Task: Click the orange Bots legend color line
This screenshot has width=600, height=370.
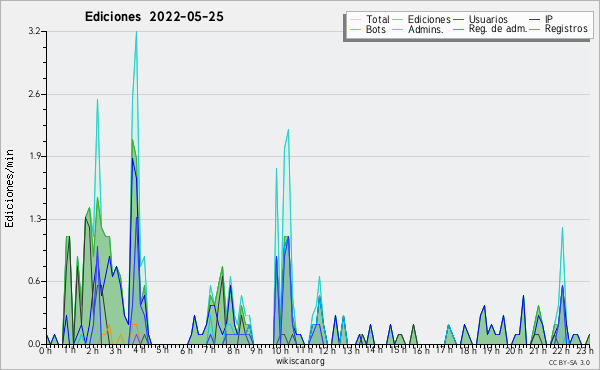Action: [x=355, y=29]
